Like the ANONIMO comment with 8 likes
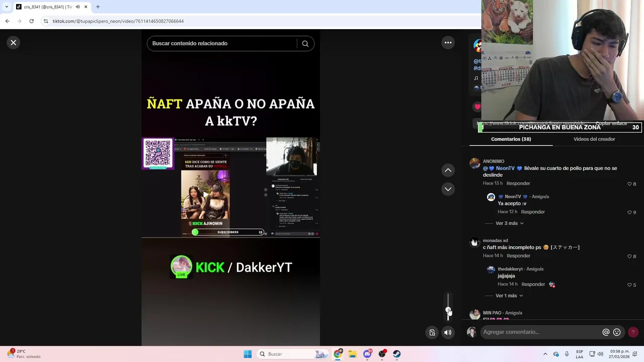The height and width of the screenshot is (362, 644). 629,184
